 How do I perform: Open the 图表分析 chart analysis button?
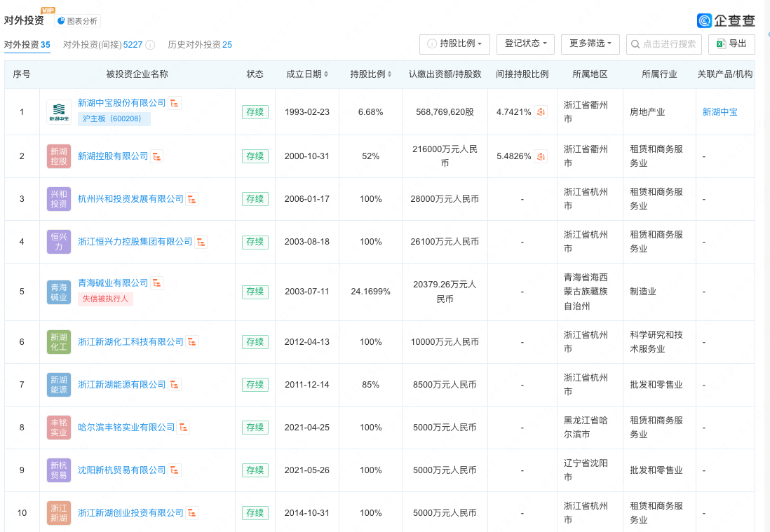click(x=78, y=21)
